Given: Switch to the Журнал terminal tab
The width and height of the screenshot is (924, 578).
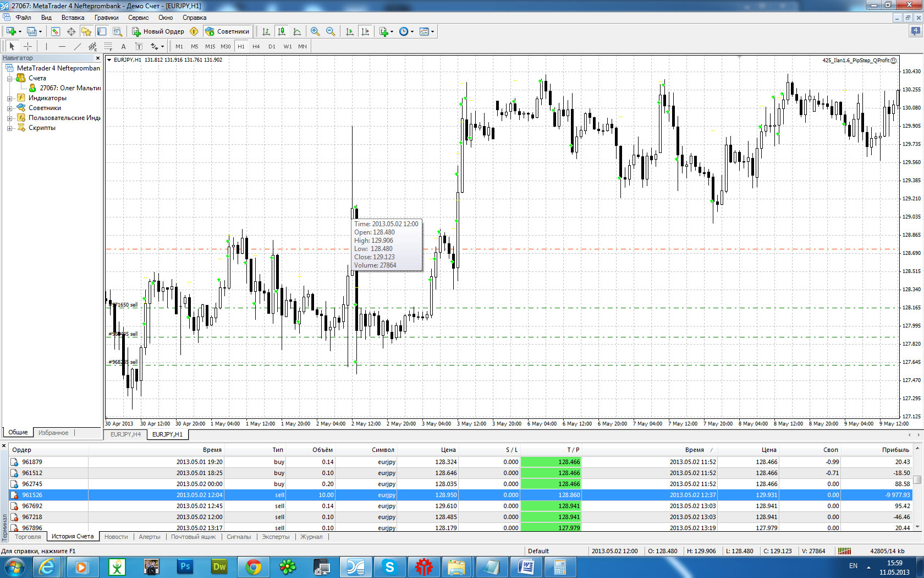Looking at the screenshot, I should 311,537.
